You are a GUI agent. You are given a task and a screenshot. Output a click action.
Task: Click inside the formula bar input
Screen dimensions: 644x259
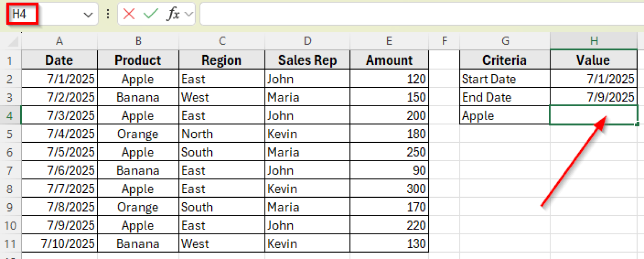coord(419,14)
